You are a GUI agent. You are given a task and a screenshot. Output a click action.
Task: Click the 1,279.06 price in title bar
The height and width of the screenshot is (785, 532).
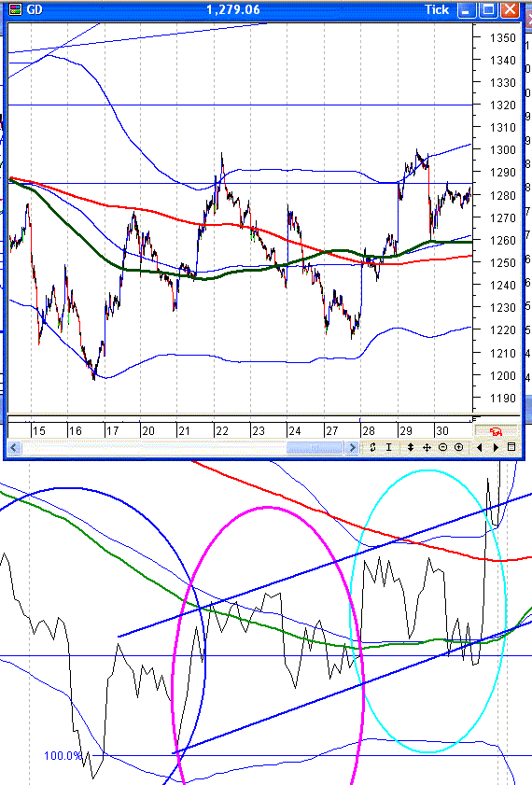233,9
